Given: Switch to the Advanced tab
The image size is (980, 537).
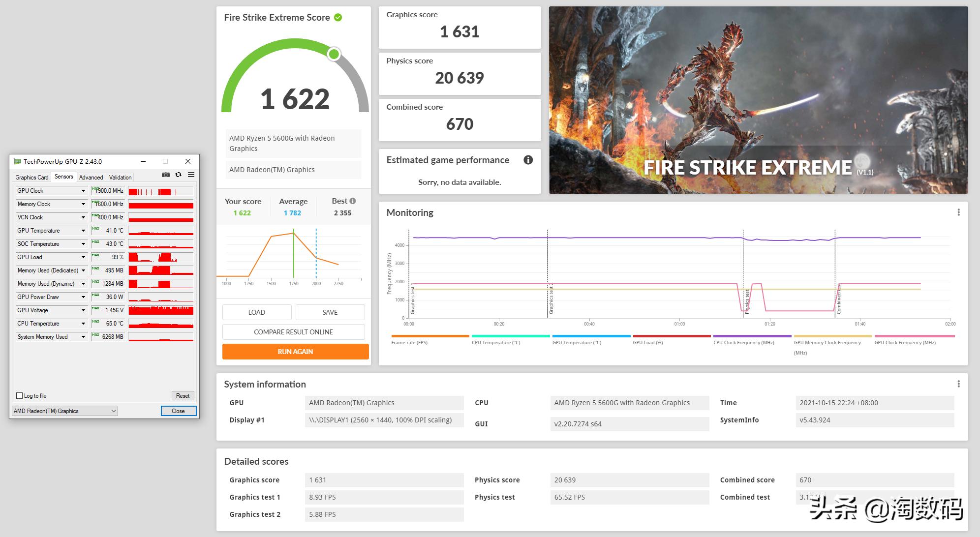Looking at the screenshot, I should tap(91, 178).
